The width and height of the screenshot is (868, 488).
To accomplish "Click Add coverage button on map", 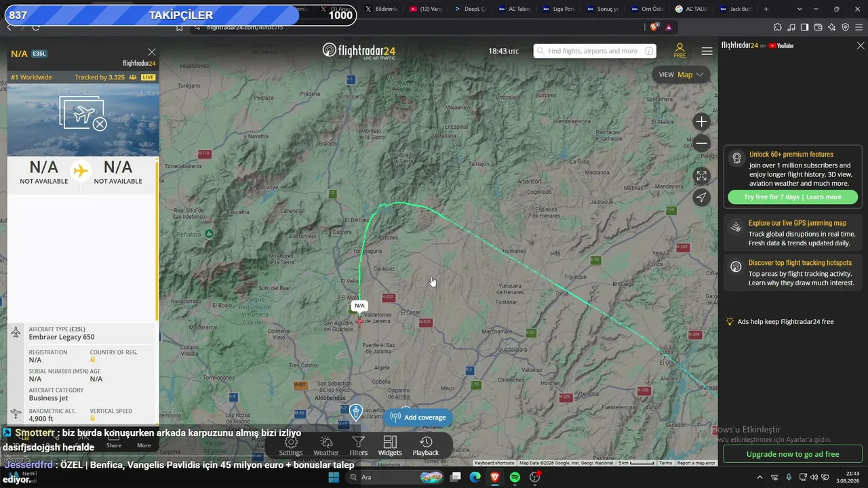I will point(418,418).
